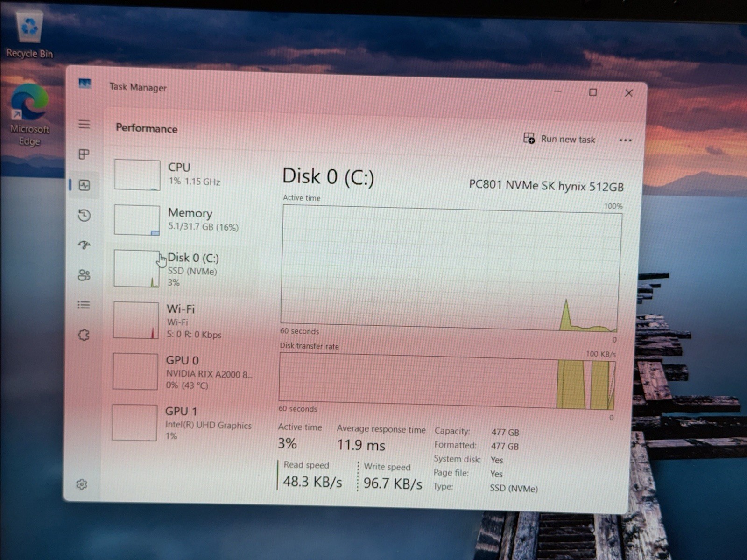Click the Capacity 477 GB value
The height and width of the screenshot is (560, 747).
click(505, 432)
